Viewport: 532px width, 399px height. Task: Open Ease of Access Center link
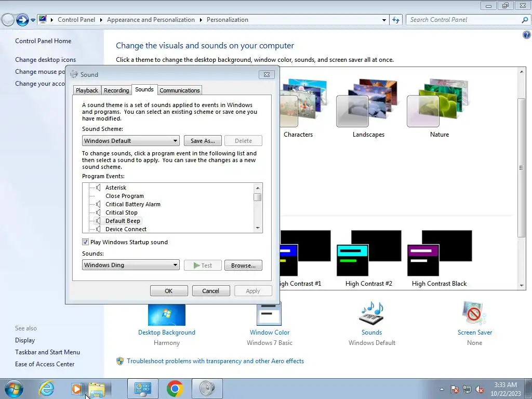(45, 364)
